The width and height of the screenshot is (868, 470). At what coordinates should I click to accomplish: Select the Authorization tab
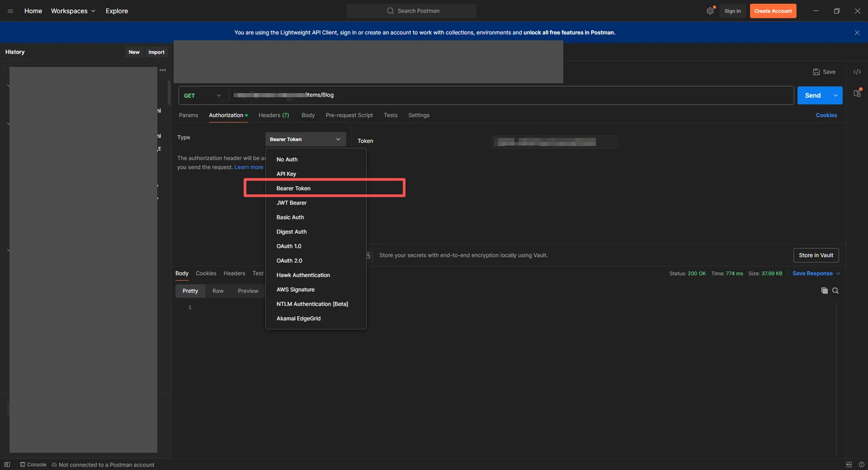(x=228, y=115)
